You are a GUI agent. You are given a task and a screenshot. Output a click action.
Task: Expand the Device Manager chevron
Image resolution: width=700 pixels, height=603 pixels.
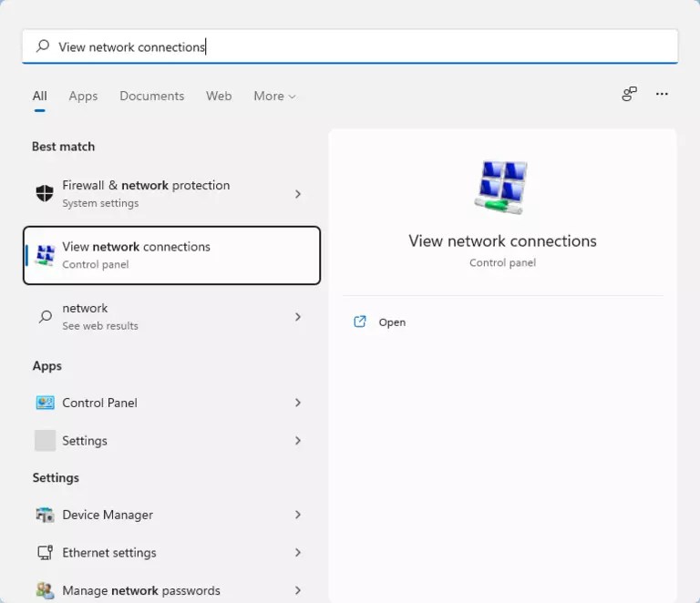pyautogui.click(x=298, y=515)
